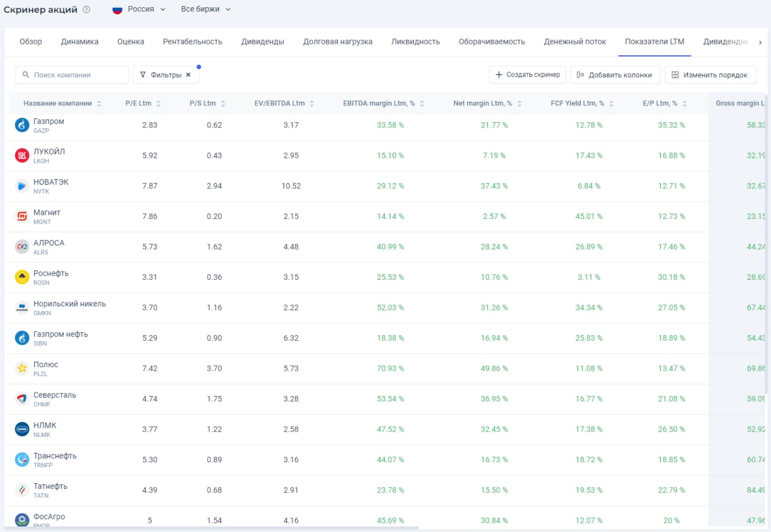771x532 pixels.
Task: Open the Долговая нагрузка tab
Action: point(338,42)
